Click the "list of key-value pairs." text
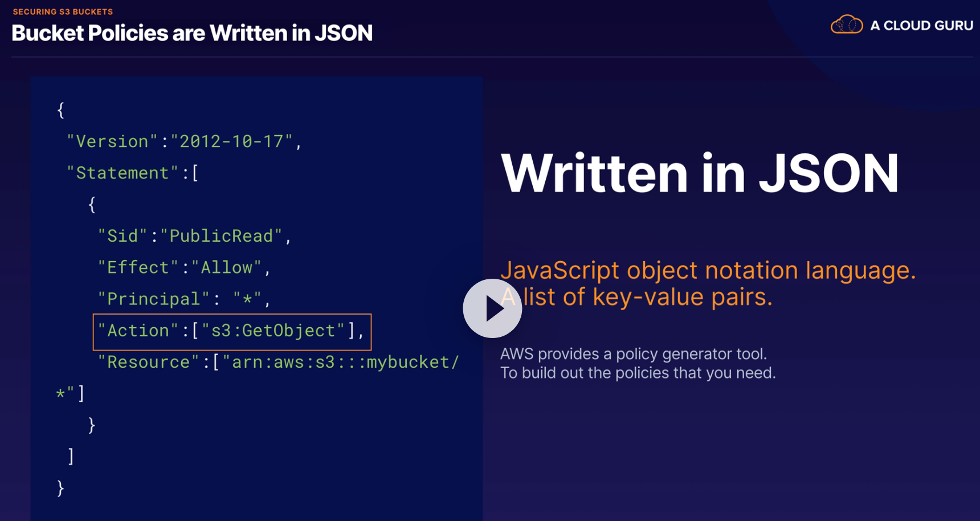This screenshot has width=980, height=521. point(648,297)
